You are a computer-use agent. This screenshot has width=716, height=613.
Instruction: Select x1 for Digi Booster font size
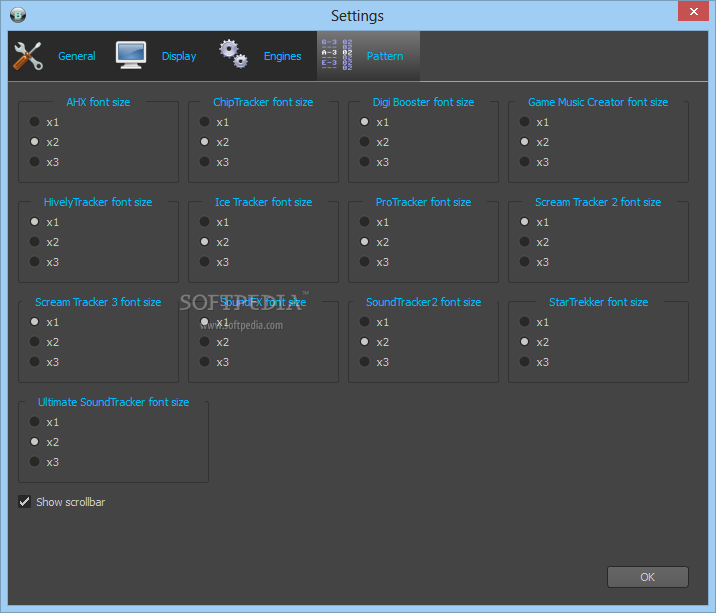(364, 122)
